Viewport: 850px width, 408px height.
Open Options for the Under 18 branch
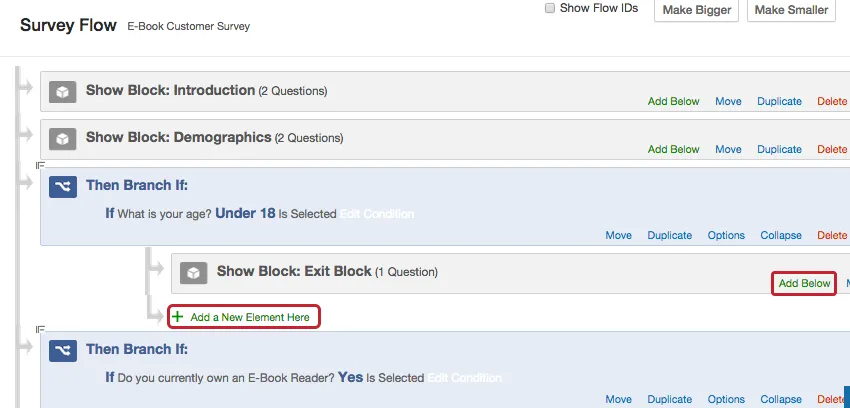point(726,236)
